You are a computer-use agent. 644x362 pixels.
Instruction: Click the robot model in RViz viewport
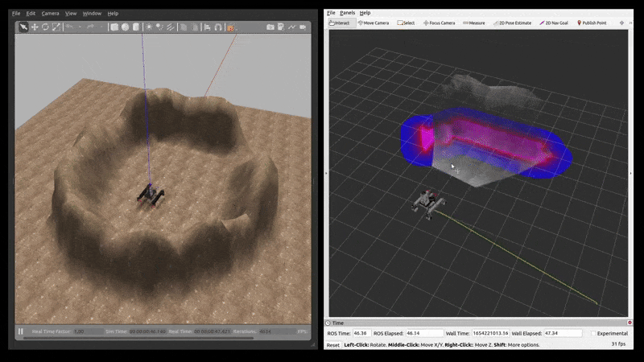click(428, 204)
